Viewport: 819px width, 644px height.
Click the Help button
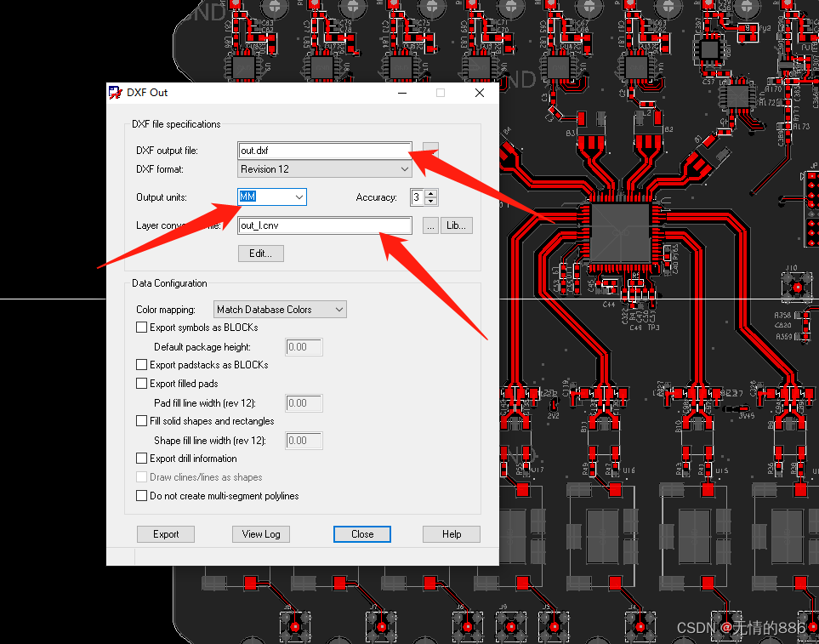click(452, 534)
